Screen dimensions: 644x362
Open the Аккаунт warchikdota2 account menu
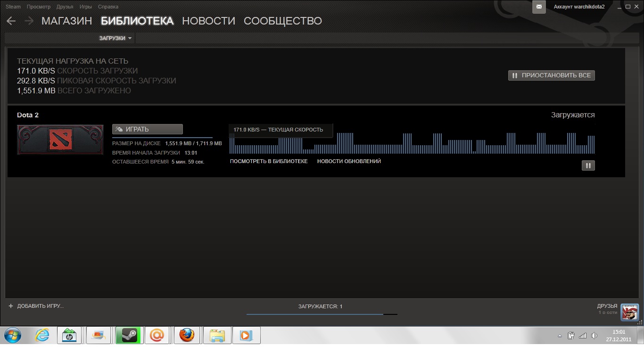click(x=579, y=7)
